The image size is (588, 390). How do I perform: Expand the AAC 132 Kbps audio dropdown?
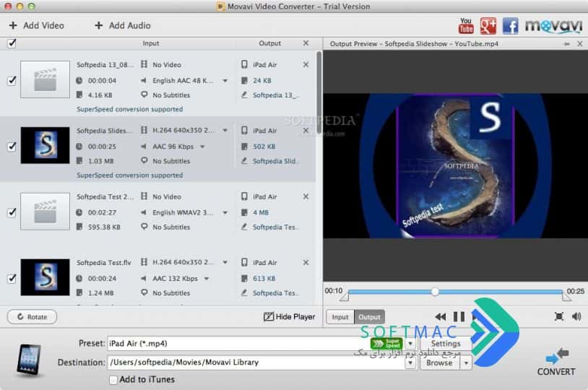[207, 279]
